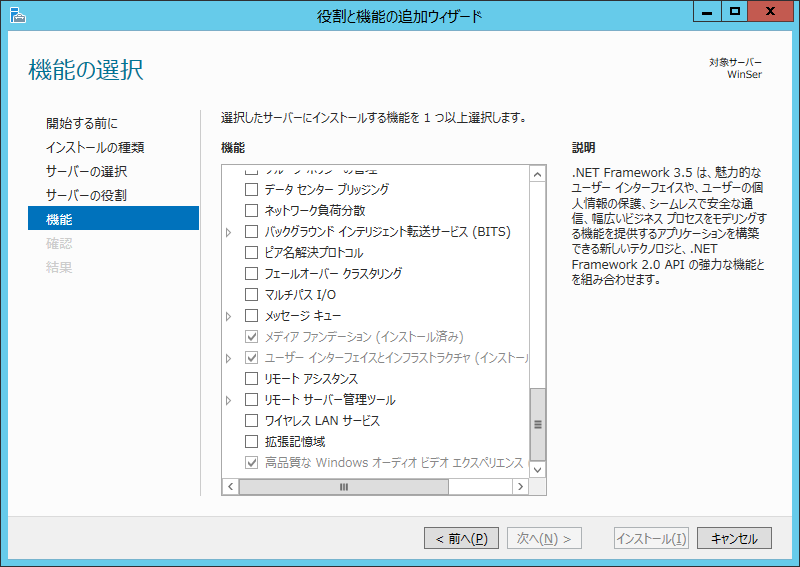Enable the マルチパス I/O checkbox
The width and height of the screenshot is (800, 567).
252,294
